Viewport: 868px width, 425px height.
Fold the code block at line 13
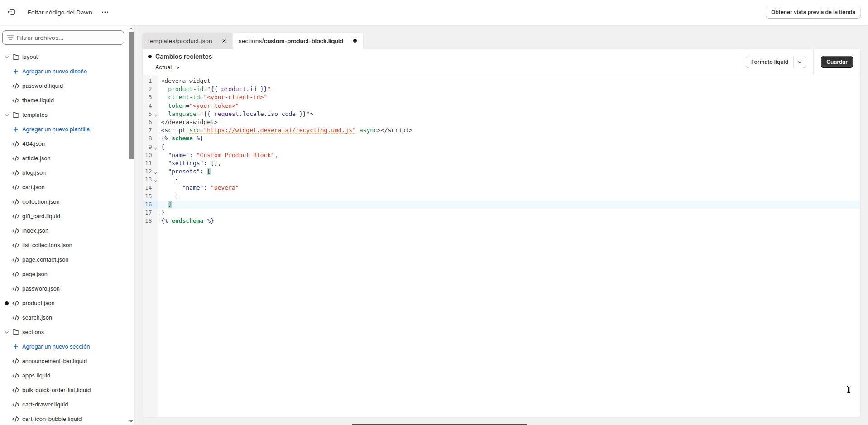tap(156, 180)
